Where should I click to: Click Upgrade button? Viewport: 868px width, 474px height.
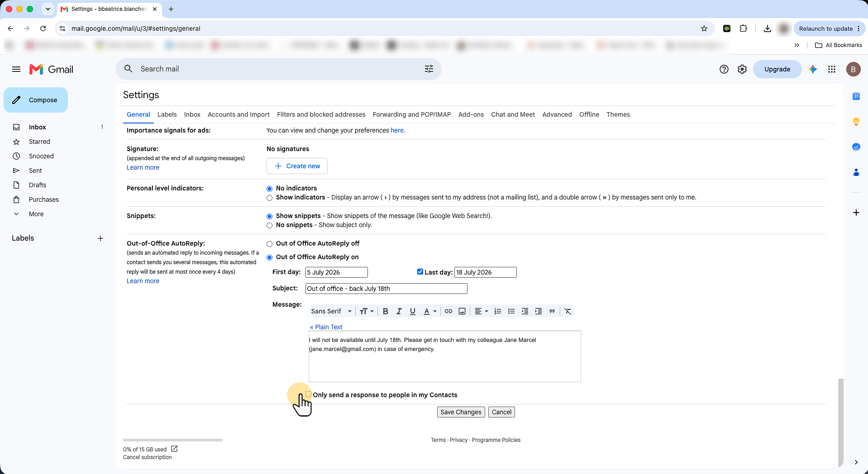point(777,69)
